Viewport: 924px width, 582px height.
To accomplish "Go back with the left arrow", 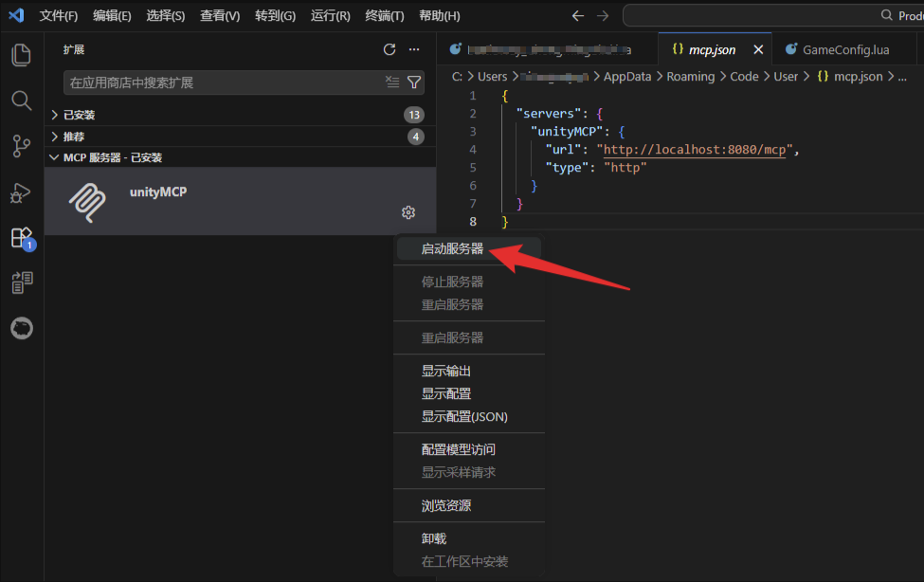I will 578,16.
